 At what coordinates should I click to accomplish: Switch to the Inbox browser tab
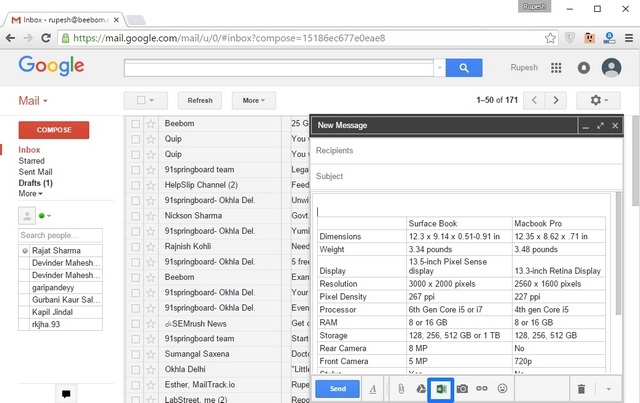pos(65,20)
